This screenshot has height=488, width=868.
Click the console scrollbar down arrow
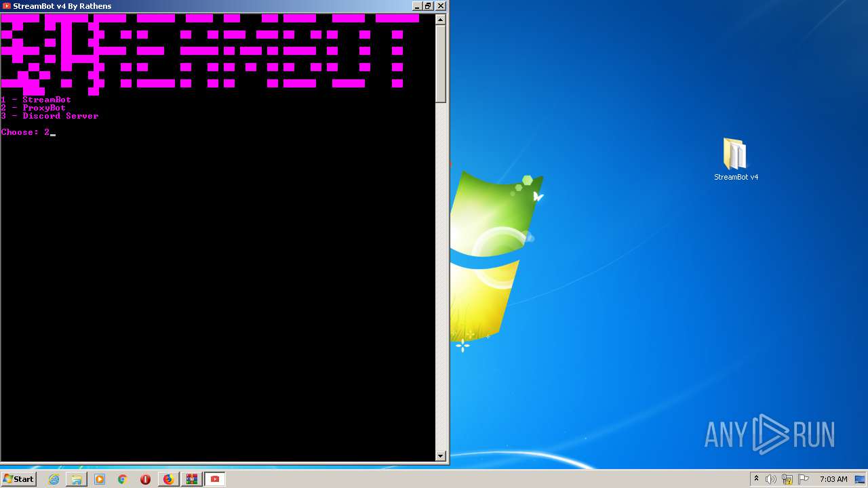[x=441, y=456]
